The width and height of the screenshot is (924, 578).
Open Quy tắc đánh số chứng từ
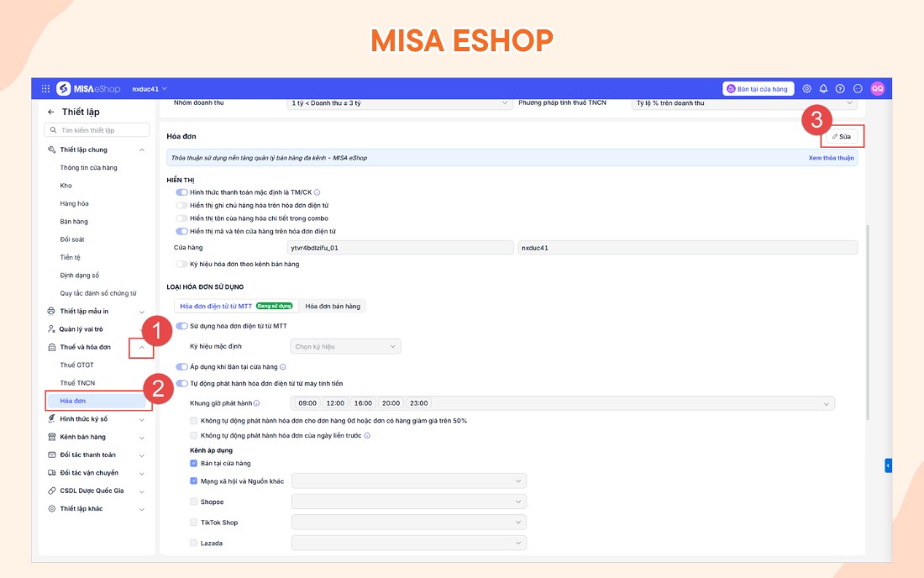(x=97, y=293)
